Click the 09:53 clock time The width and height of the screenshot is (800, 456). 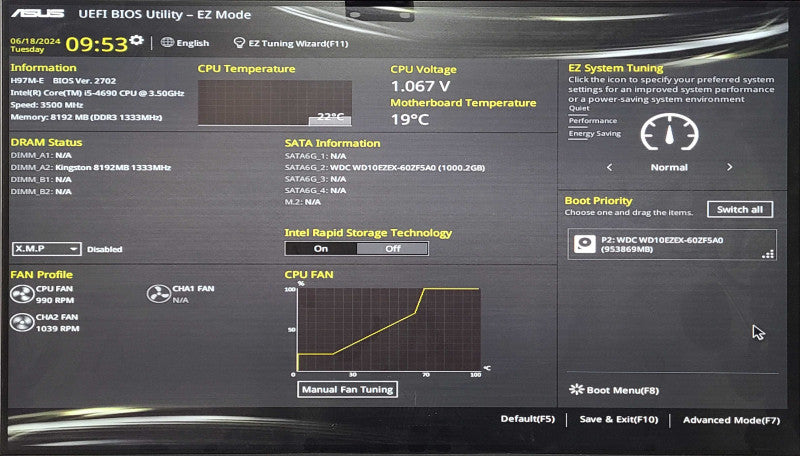coord(96,44)
